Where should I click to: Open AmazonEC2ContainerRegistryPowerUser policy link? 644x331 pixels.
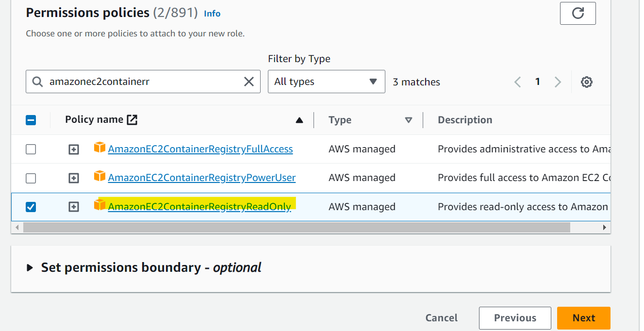tap(202, 178)
